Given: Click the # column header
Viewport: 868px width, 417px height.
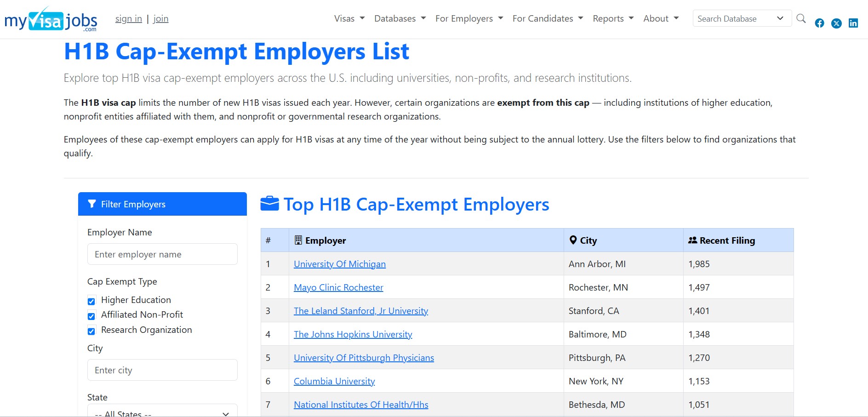Looking at the screenshot, I should click(x=275, y=240).
